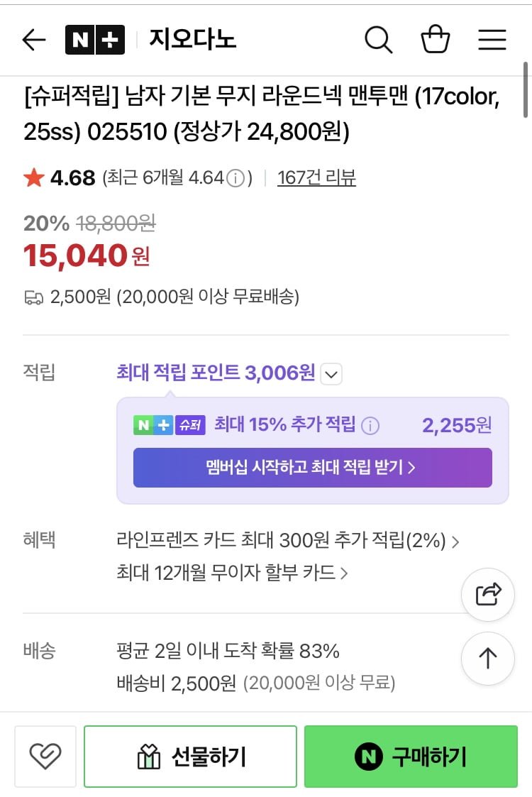Tap the 4.68 star rating
532x797 pixels.
[x=60, y=178]
